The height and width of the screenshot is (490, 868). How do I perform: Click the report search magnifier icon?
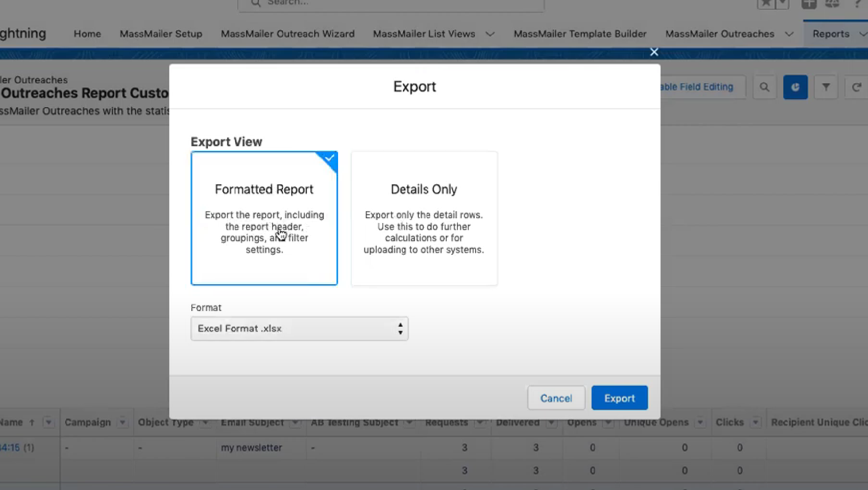coord(764,87)
